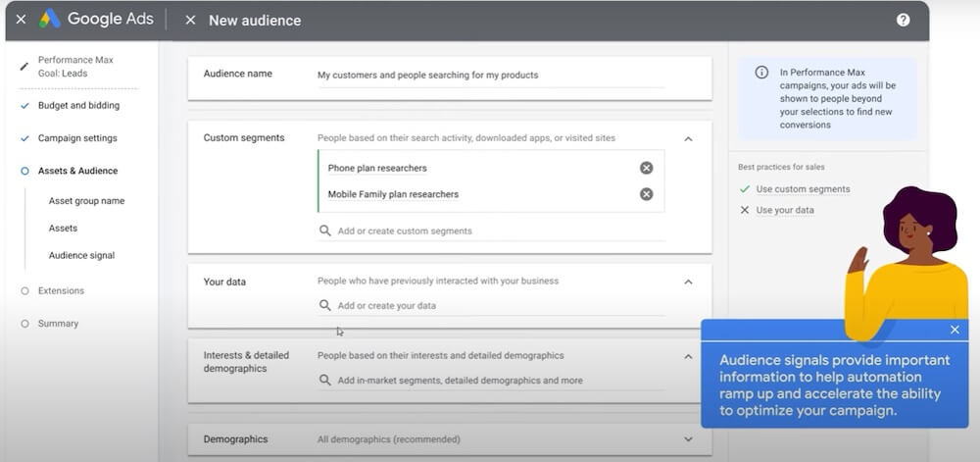This screenshot has height=462, width=980.
Task: Open Budget and bidding step
Action: point(78,106)
